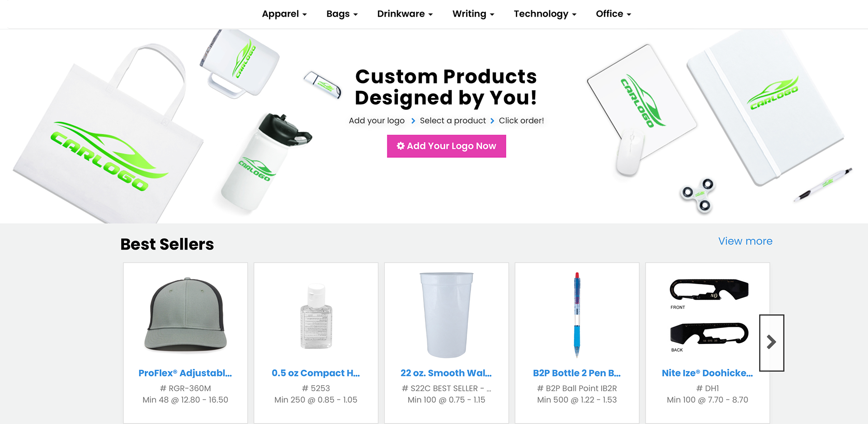Open the B2P Bottle 2 Pen link

click(x=577, y=373)
